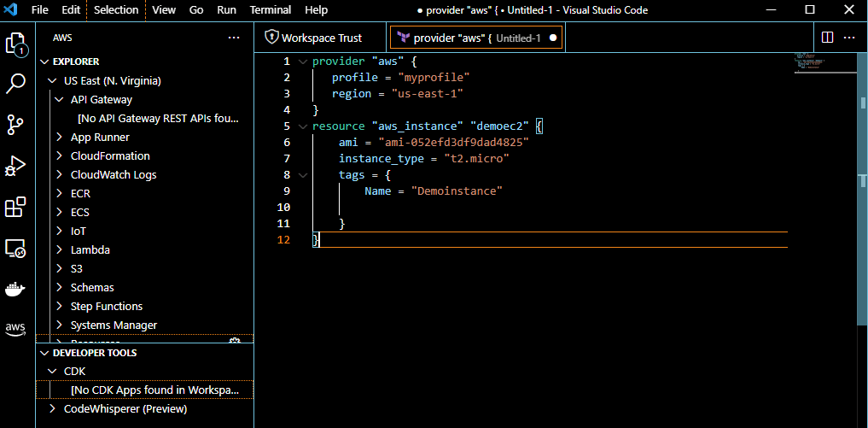
Task: Fold the resource block at line 5
Action: pyautogui.click(x=300, y=126)
